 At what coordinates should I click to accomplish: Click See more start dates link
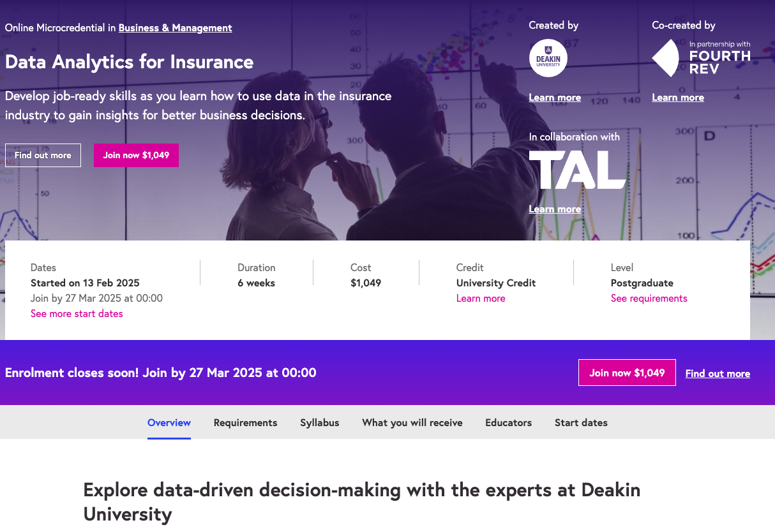[77, 314]
